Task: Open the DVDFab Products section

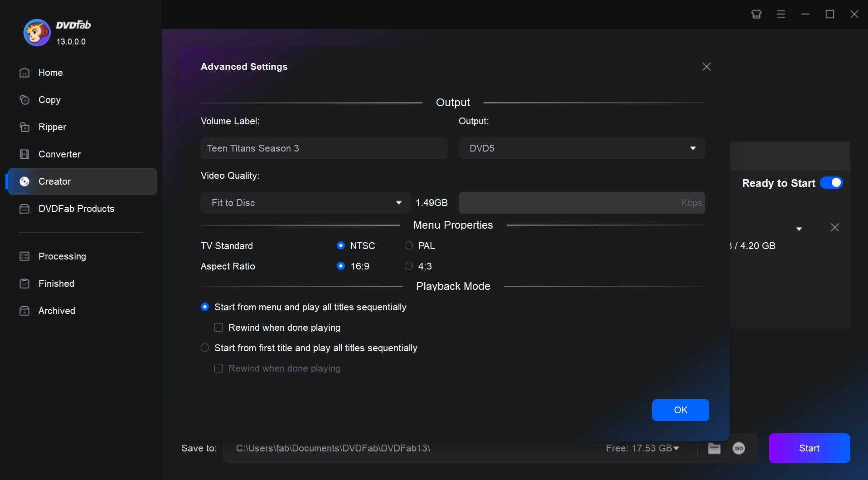Action: (x=76, y=209)
